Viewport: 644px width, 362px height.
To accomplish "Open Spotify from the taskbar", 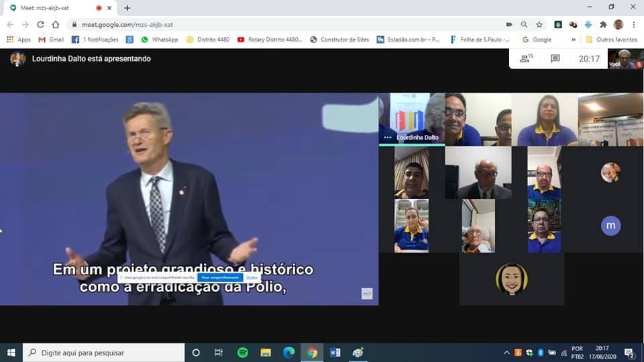I will 243,353.
